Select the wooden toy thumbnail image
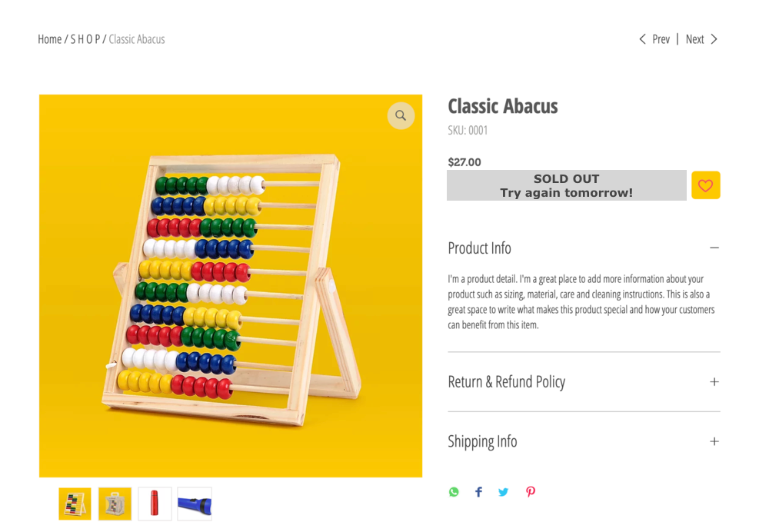The width and height of the screenshot is (769, 532). tap(115, 504)
